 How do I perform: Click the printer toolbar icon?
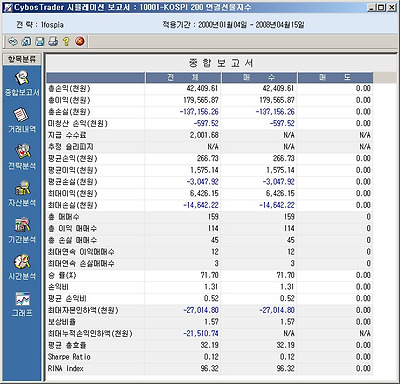pyautogui.click(x=53, y=41)
